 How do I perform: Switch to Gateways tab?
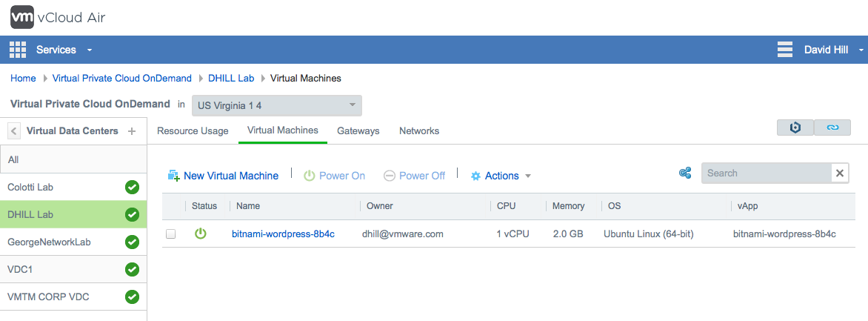point(358,130)
